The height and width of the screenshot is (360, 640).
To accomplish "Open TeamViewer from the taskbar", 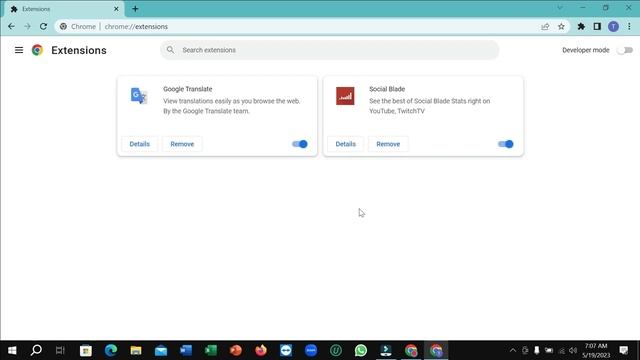I will click(x=286, y=350).
